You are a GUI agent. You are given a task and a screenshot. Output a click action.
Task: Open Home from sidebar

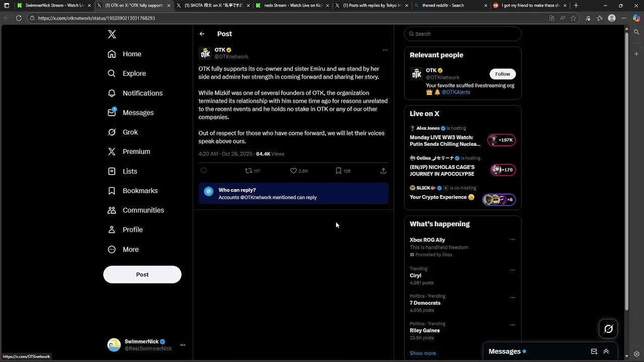[x=125, y=54]
